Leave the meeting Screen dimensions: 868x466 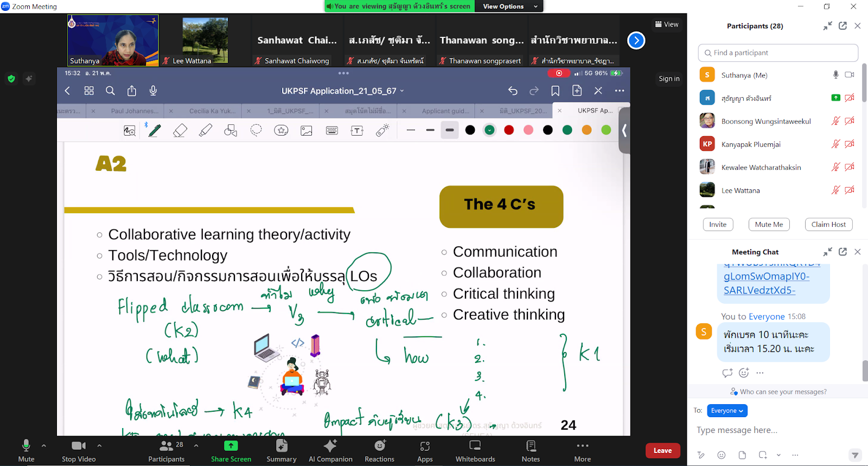coord(662,450)
